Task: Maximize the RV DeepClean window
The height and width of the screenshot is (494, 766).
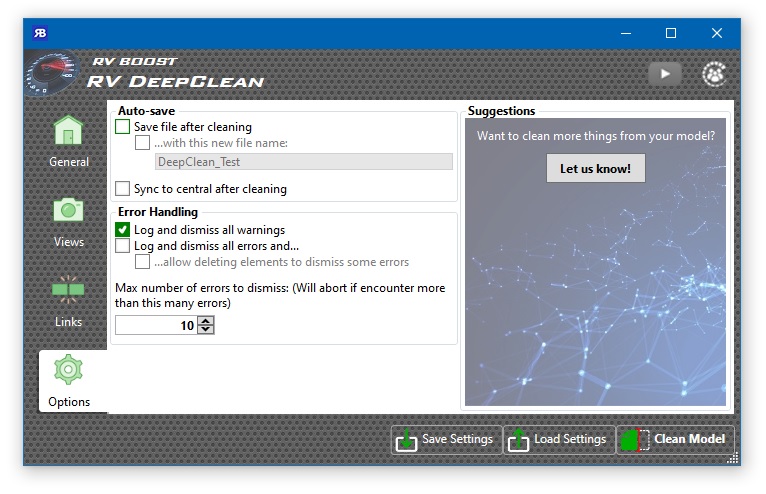Action: [671, 33]
